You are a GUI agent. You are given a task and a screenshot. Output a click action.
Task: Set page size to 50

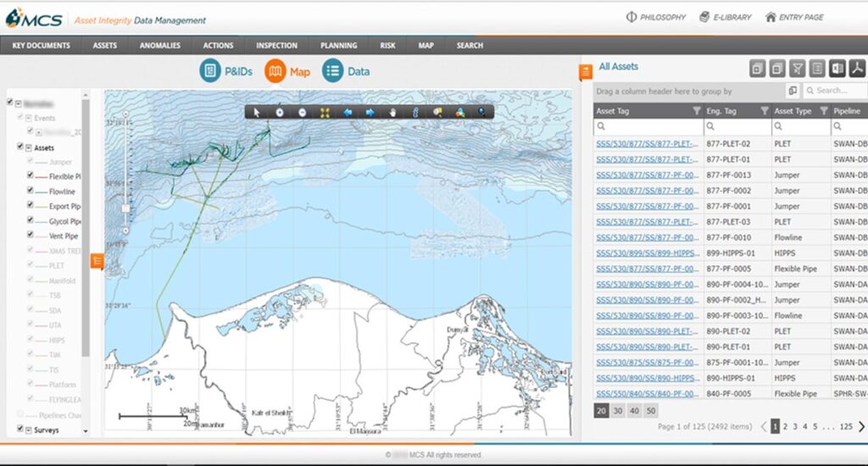pyautogui.click(x=651, y=410)
